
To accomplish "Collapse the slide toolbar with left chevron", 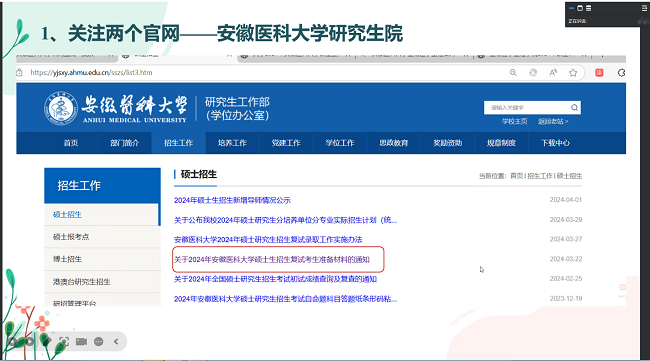I will click(x=116, y=342).
